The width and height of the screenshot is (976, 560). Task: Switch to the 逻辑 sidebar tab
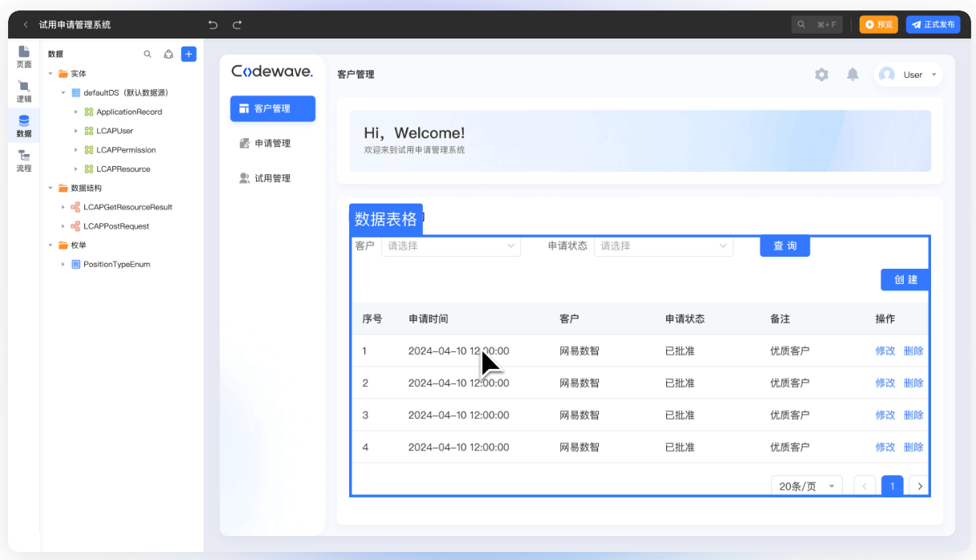(24, 91)
